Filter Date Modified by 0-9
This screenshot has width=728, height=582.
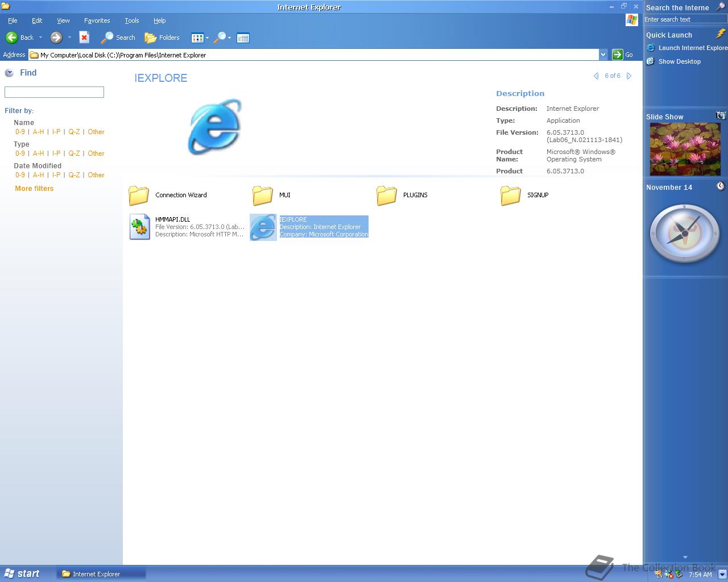[x=20, y=175]
